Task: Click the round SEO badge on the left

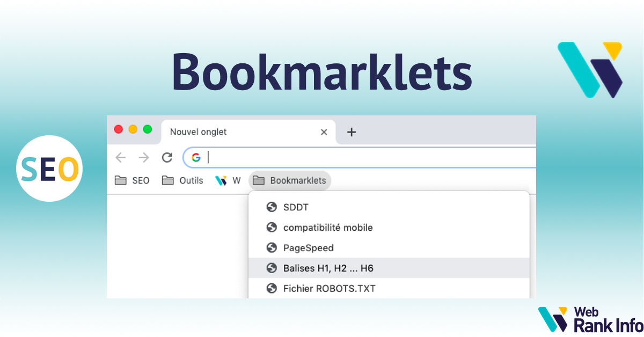Action: pos(49,168)
